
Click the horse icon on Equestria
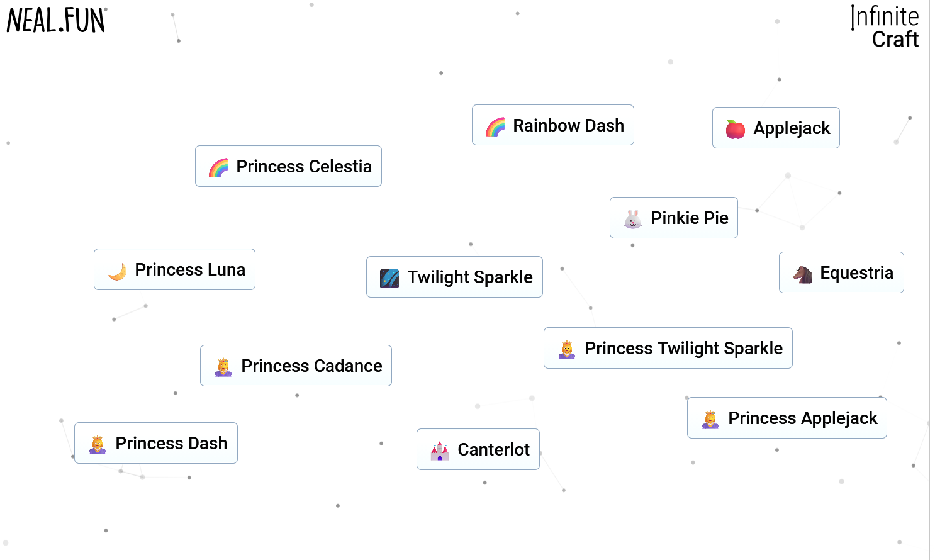tap(802, 274)
